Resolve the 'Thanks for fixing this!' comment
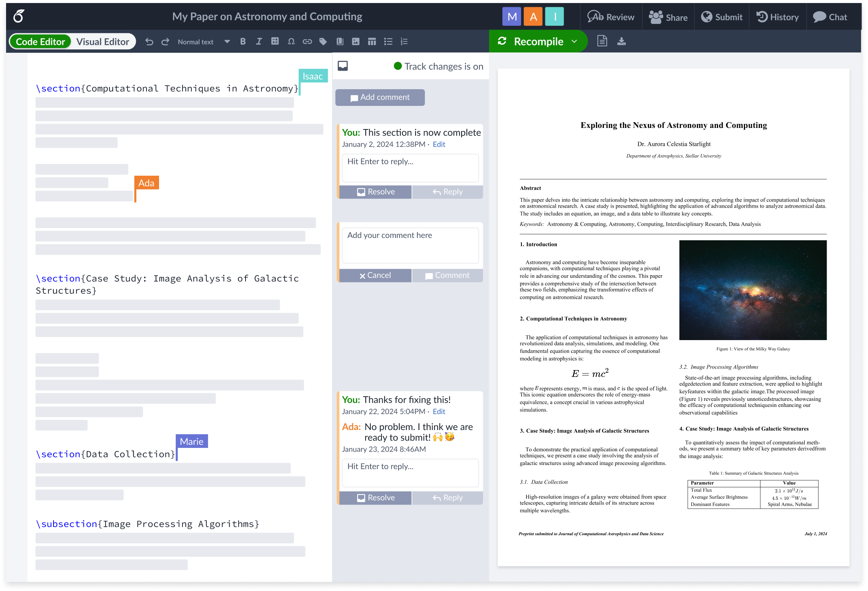 [375, 498]
